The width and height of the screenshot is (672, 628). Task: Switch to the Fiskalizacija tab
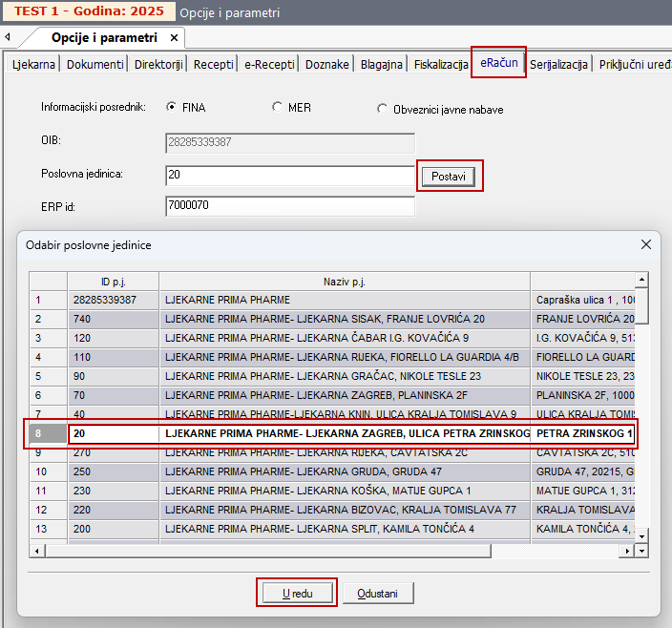[x=440, y=65]
